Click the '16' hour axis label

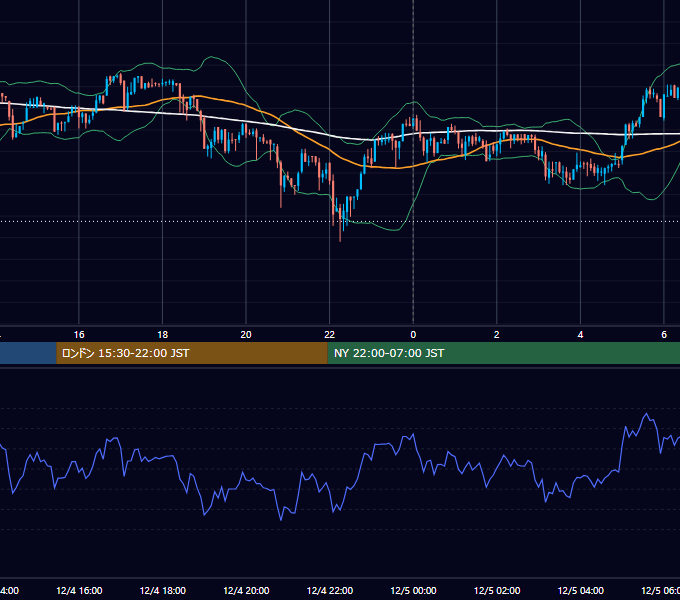(x=79, y=335)
